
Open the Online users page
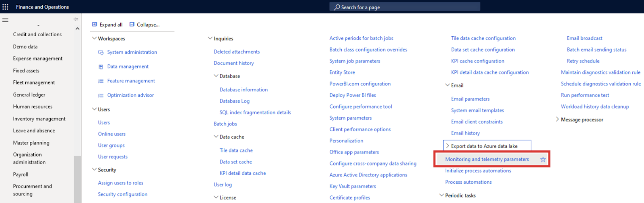(111, 134)
